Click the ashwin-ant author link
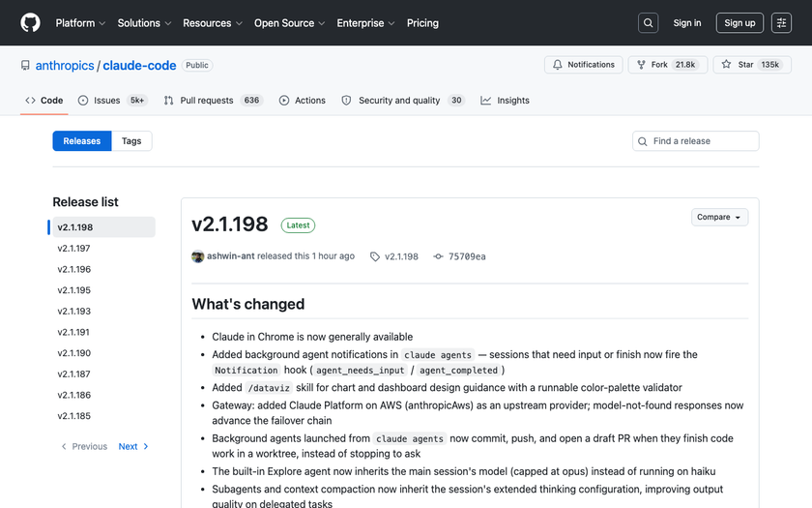The width and height of the screenshot is (812, 508). (230, 256)
